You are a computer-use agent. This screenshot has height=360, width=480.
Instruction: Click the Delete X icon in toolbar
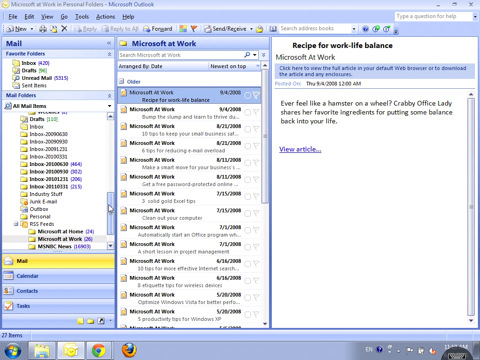[64, 29]
